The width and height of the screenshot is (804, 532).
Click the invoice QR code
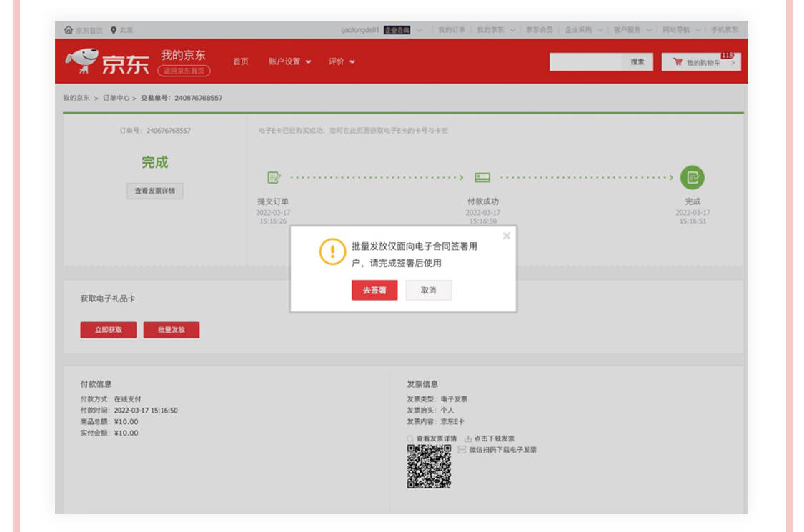coord(430,466)
